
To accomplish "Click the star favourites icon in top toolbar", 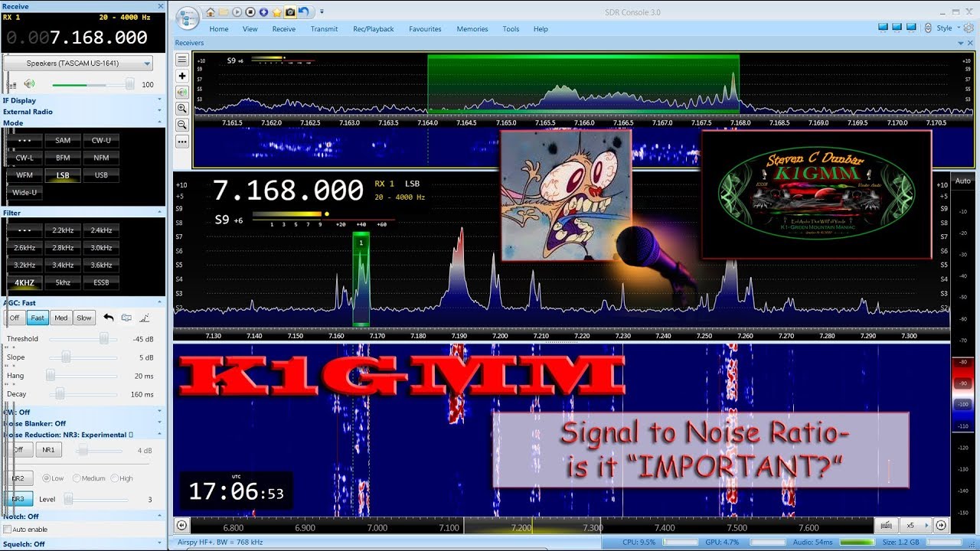I will [x=277, y=12].
